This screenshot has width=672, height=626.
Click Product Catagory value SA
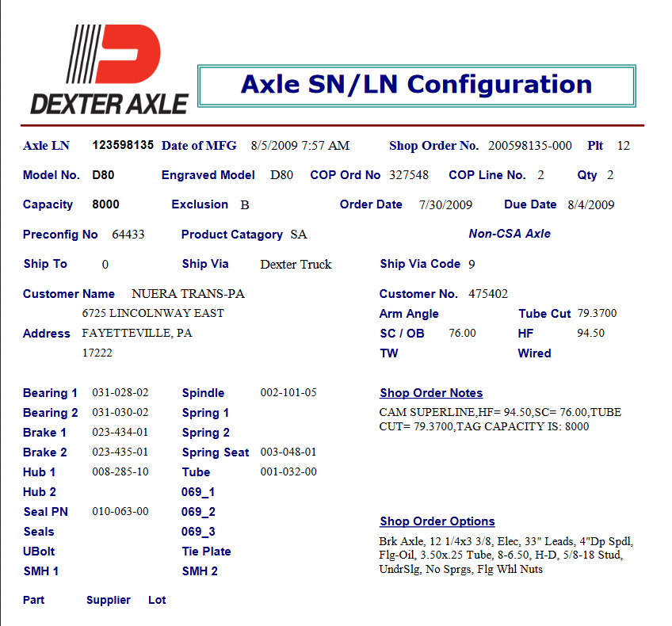[x=299, y=235]
